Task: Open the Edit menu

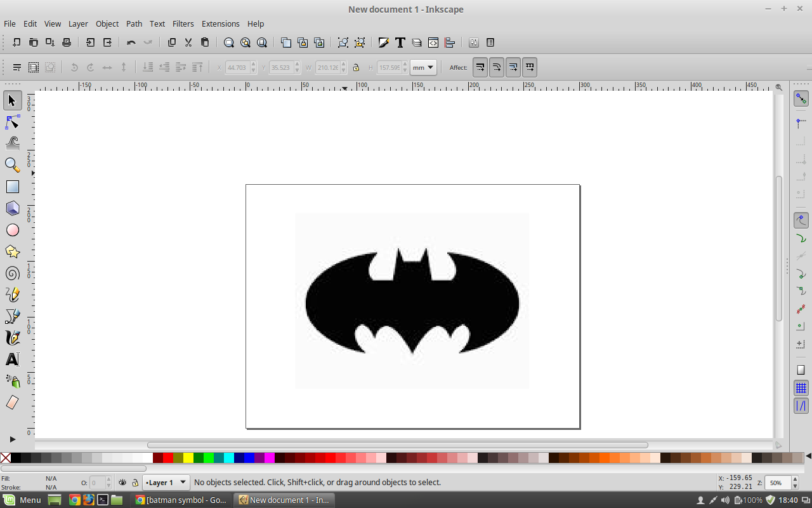Action: pos(30,23)
